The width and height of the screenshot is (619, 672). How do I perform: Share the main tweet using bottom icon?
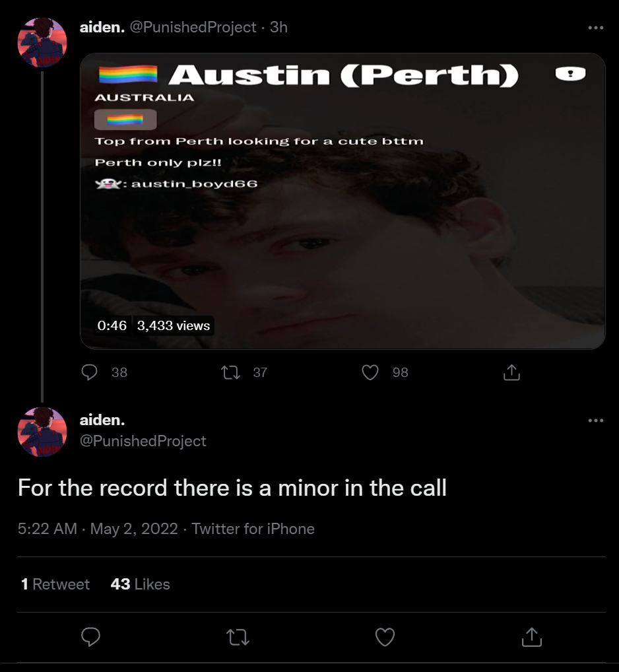[x=532, y=637]
